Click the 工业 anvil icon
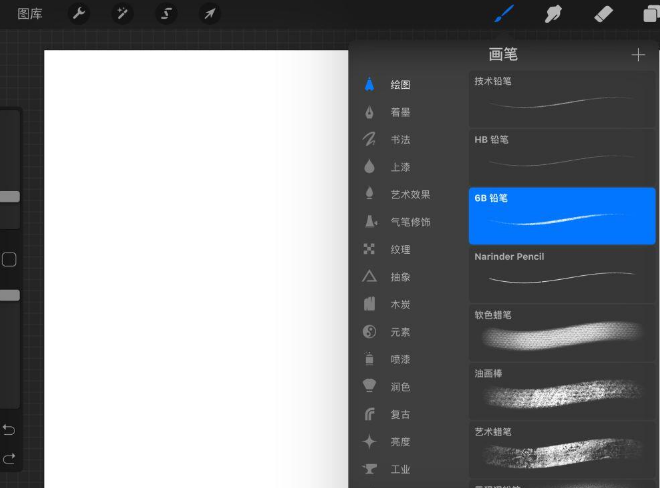This screenshot has width=660, height=488. click(369, 469)
